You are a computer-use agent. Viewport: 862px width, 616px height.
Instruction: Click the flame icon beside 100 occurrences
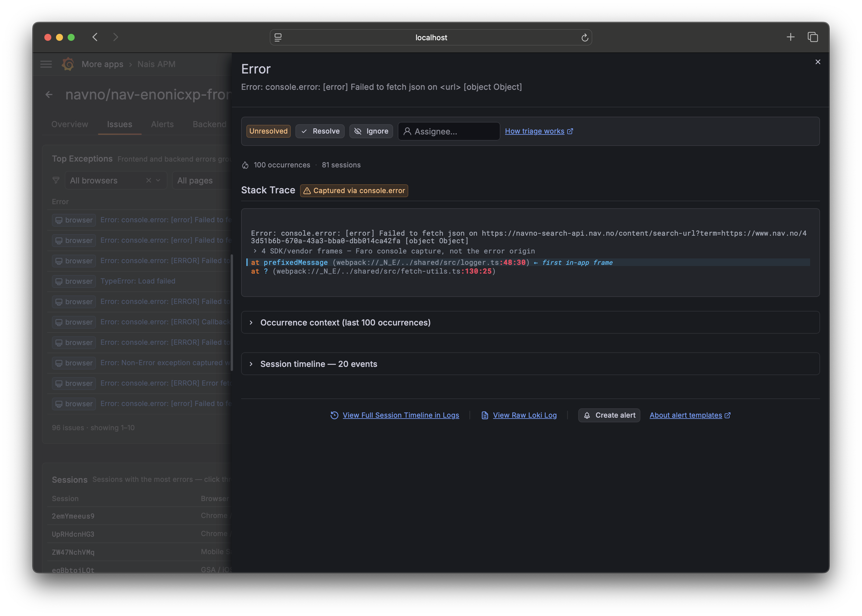click(x=245, y=165)
